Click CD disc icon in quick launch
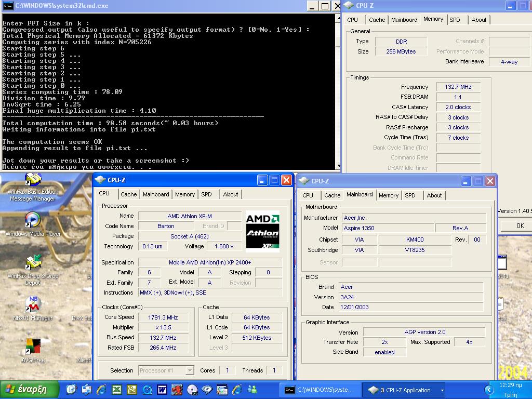Viewport: 532px width, 399px height. pos(192,390)
